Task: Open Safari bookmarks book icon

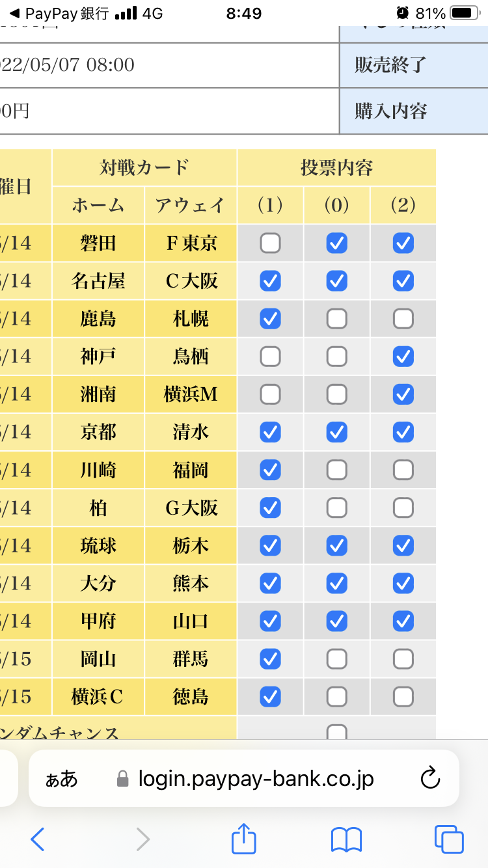Action: click(346, 839)
